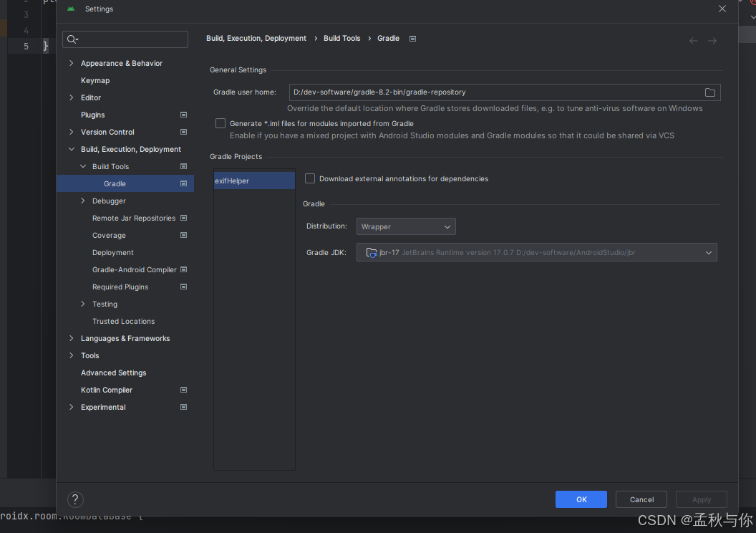Click the Cancel button
The height and width of the screenshot is (533, 756).
(x=641, y=499)
